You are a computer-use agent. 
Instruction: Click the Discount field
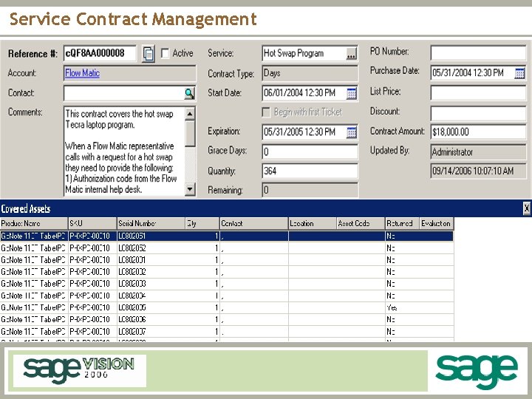pyautogui.click(x=478, y=113)
